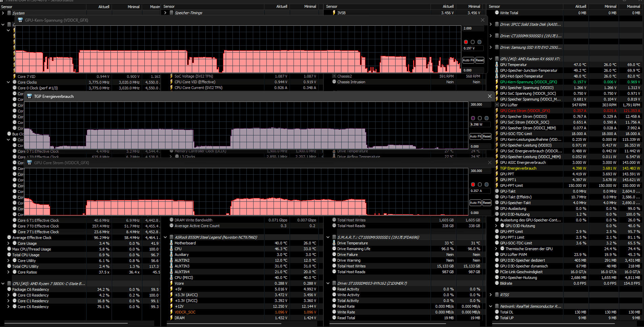Click the gray-blue swatch in GPU-Kern-Spannung graph
Image resolution: width=644 pixels, height=327 pixels.
[x=479, y=42]
